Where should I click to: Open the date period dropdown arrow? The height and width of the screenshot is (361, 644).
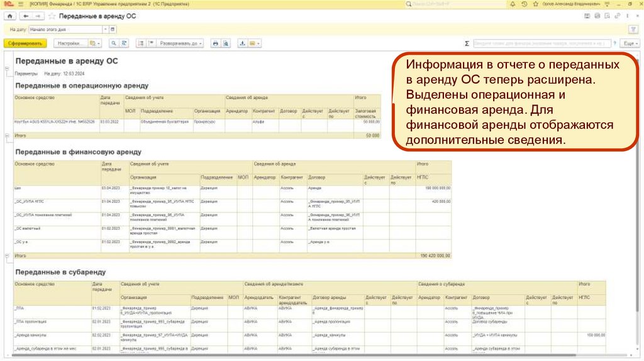104,30
